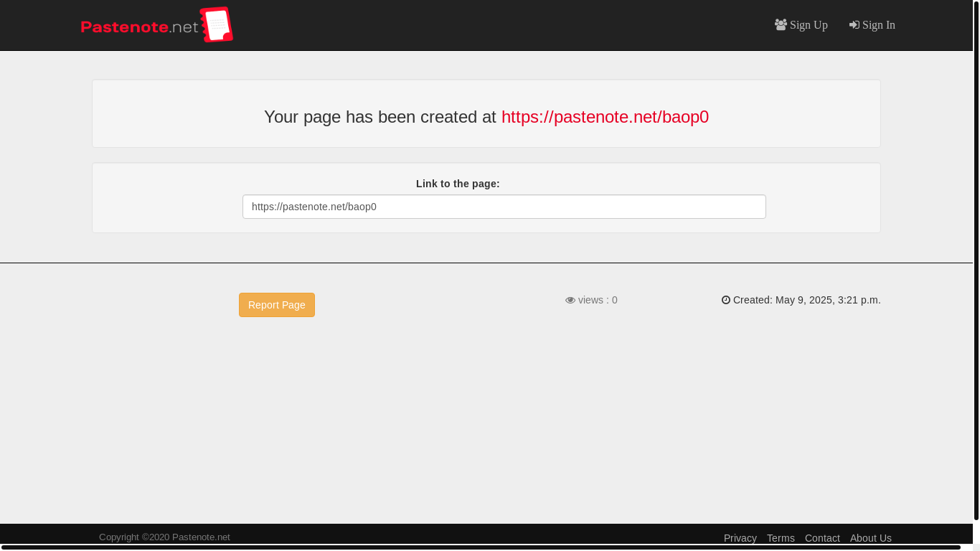980x551 pixels.
Task: Open the Terms footer link
Action: coord(781,538)
